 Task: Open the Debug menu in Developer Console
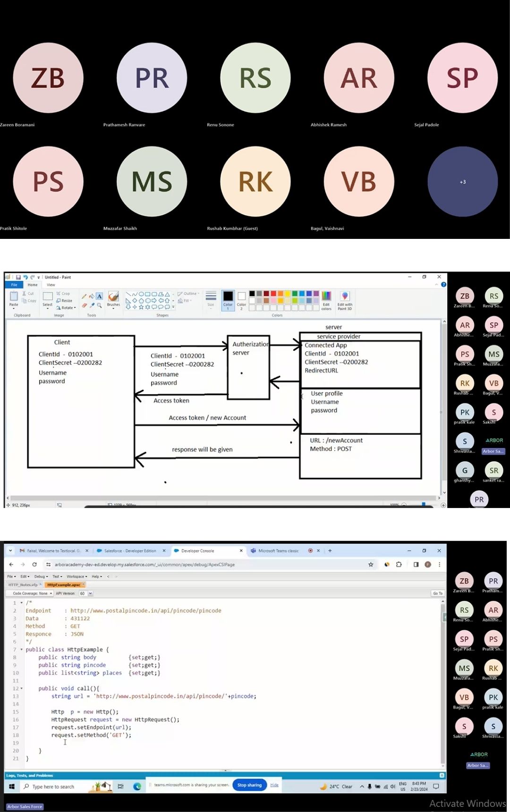(41, 576)
